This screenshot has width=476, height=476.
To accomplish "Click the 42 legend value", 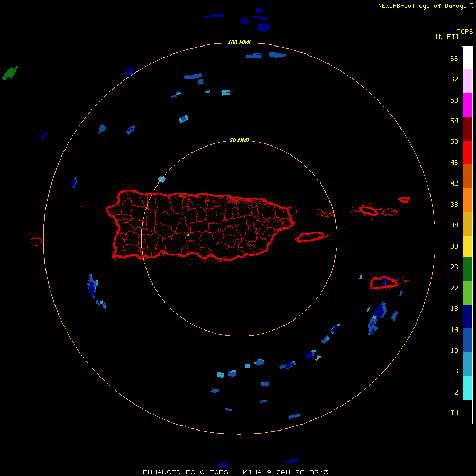I will 454,183.
